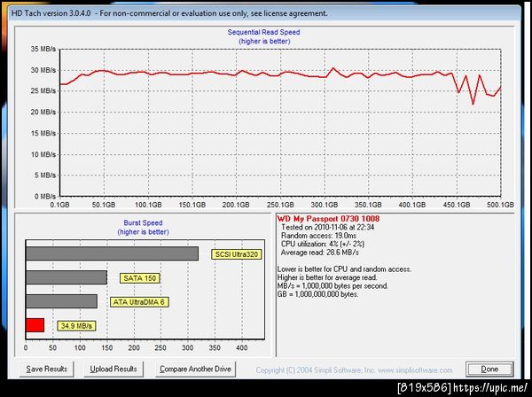Click the 350.1GB axis label
532x397 pixels.
pos(368,205)
